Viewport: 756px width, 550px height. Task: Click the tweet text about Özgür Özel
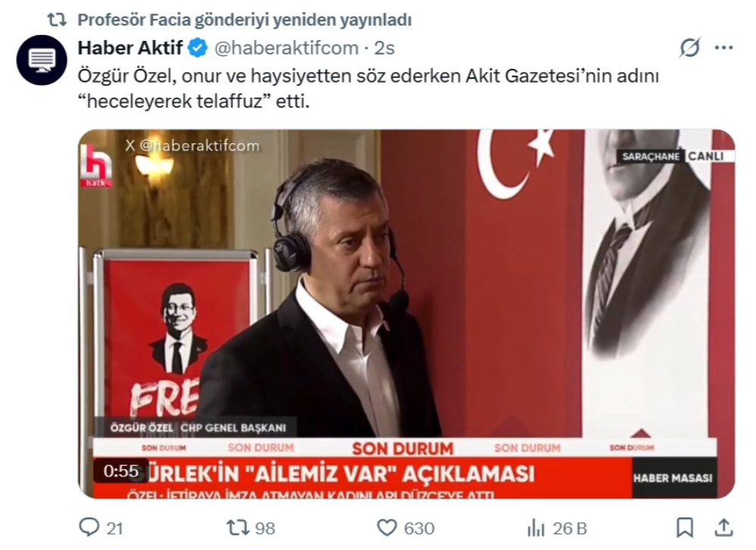368,89
